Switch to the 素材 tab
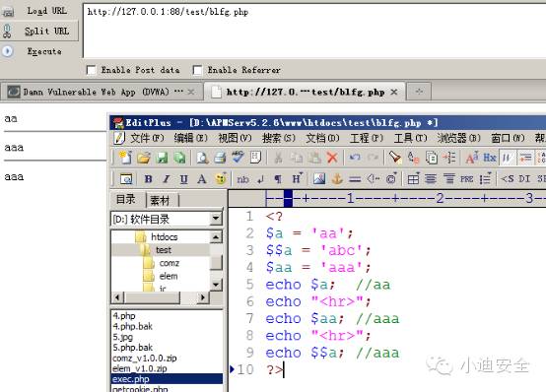546x392 pixels. [160, 200]
